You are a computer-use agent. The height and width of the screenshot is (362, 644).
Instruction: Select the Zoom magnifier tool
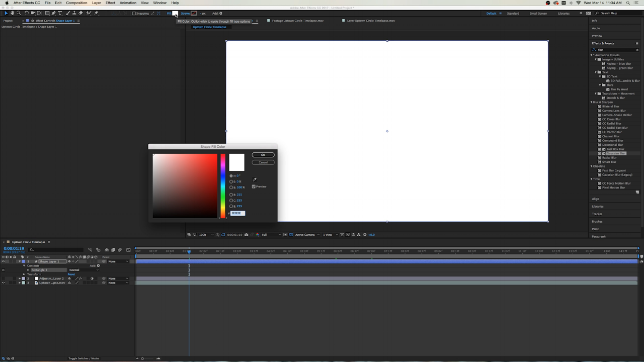point(19,13)
